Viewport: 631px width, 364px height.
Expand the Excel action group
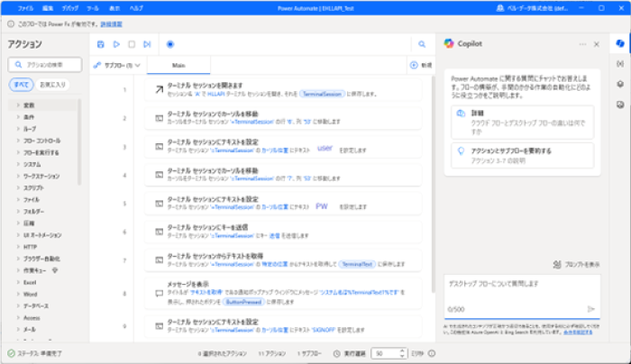tap(31, 282)
